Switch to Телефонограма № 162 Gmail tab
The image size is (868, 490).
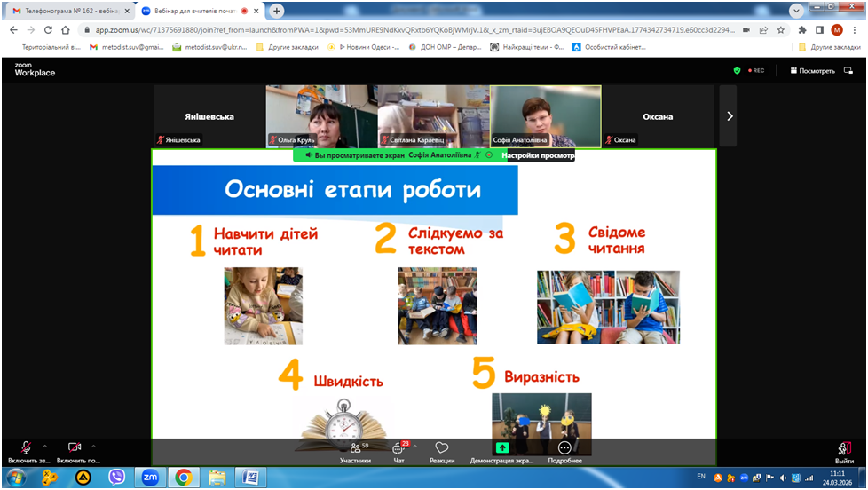[x=67, y=11]
